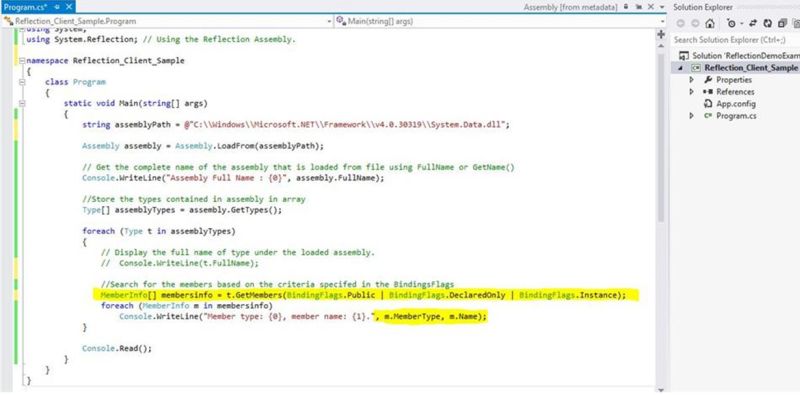Collapse the class Program outlining region
The width and height of the screenshot is (800, 395).
[x=22, y=82]
